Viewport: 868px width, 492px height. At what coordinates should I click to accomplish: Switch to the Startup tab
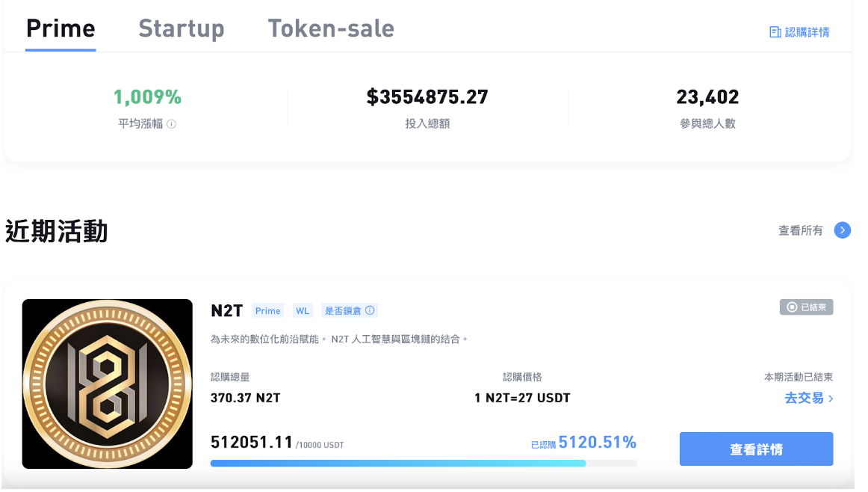pos(181,28)
